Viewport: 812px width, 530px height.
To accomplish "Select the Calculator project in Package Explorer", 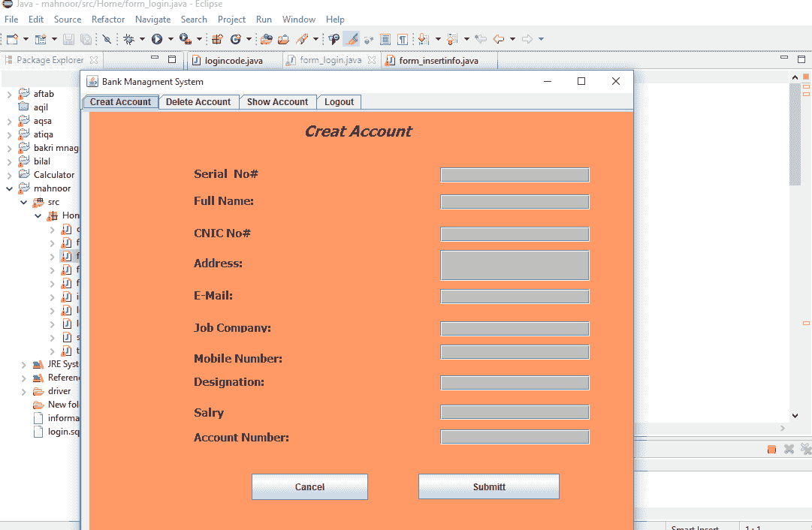I will [x=54, y=175].
